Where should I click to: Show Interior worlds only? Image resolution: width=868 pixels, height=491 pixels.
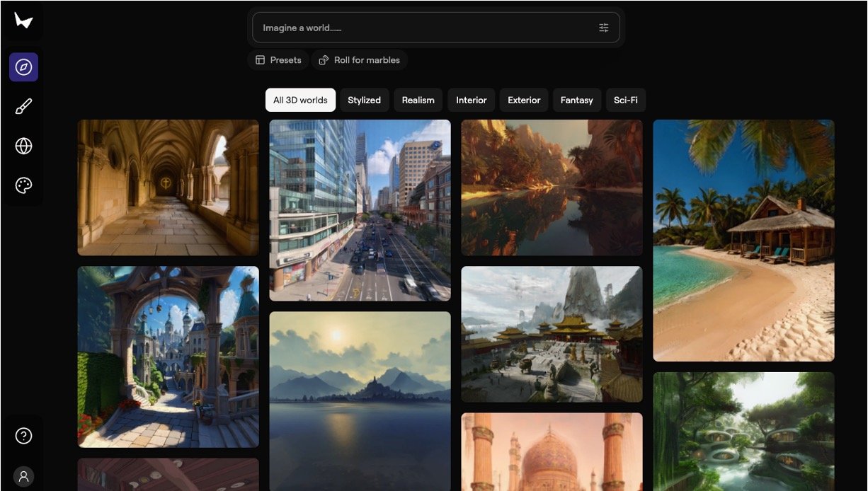(471, 100)
